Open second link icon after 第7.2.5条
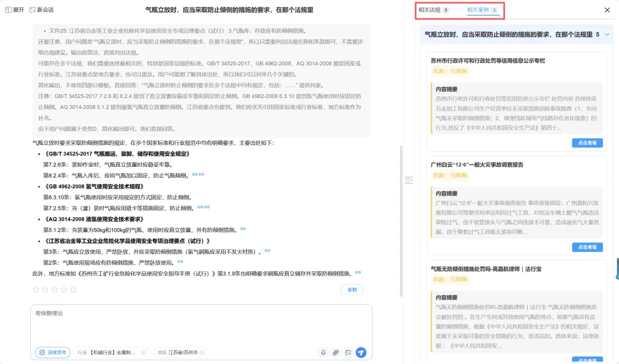Viewport: 619px width, 364px height. coord(206,208)
